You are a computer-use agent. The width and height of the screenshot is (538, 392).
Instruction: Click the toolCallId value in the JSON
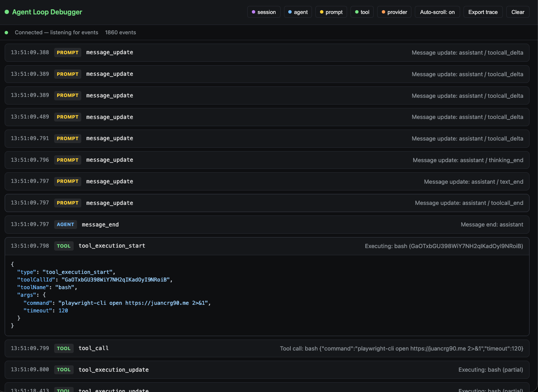[116, 279]
